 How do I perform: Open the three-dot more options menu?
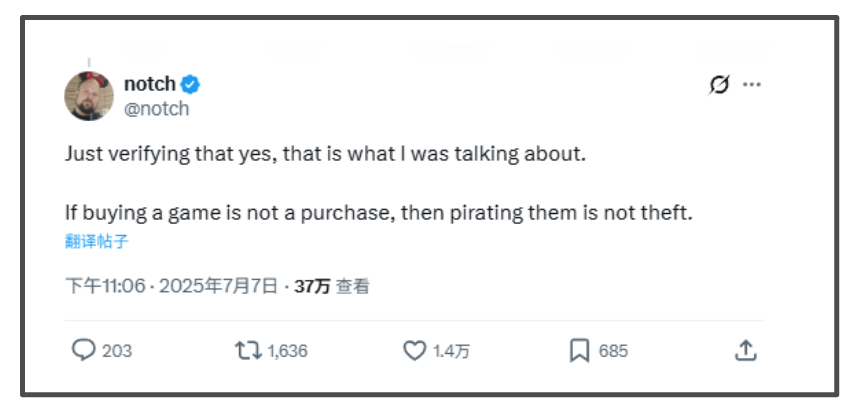point(753,85)
